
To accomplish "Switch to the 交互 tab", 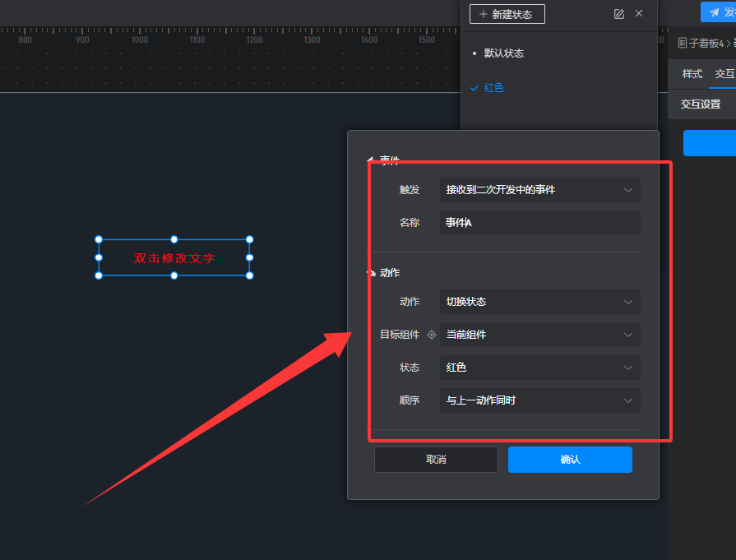I will pos(724,74).
